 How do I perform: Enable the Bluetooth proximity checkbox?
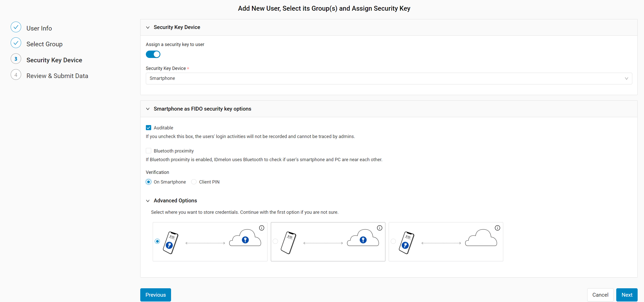click(148, 151)
